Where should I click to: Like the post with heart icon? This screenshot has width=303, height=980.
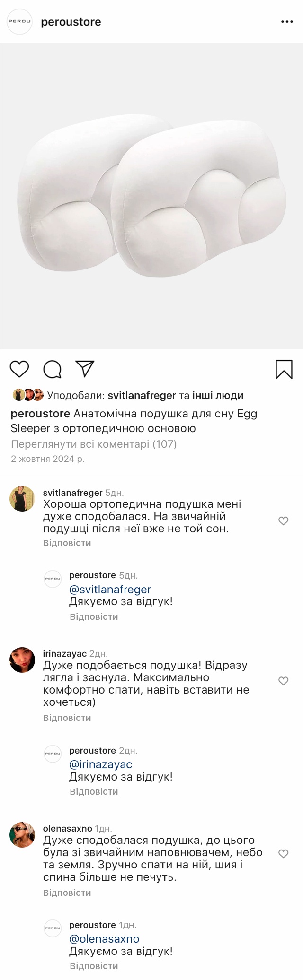tap(19, 369)
